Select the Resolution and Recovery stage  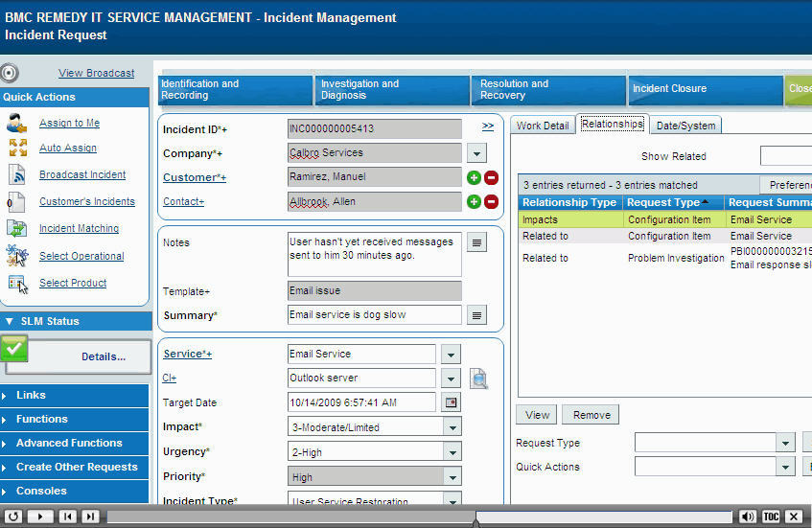coord(549,89)
